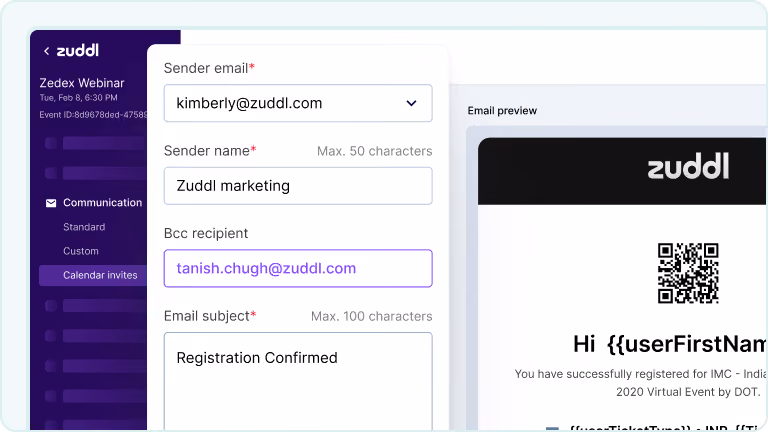Click the Communication envelope icon

coord(51,203)
